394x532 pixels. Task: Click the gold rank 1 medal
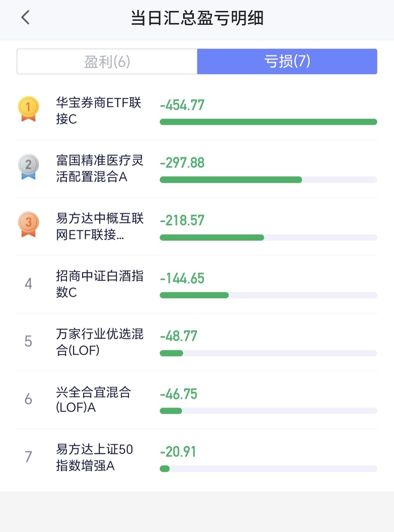pyautogui.click(x=28, y=109)
